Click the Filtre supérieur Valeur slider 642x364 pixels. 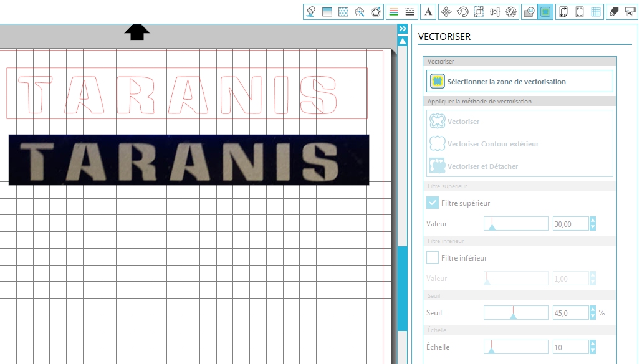click(x=516, y=224)
